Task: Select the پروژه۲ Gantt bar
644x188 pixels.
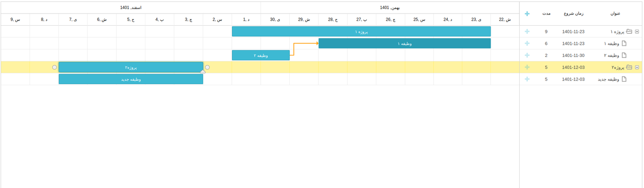Action: (x=131, y=67)
